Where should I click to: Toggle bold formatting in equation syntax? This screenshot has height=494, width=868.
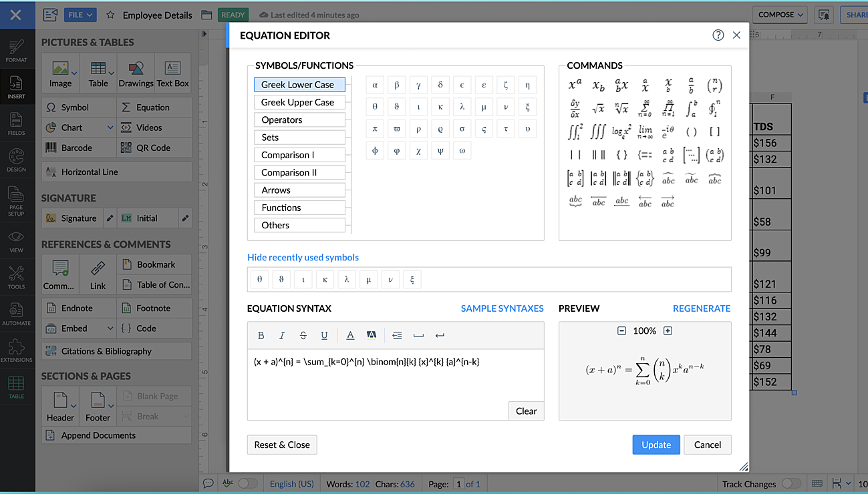tap(261, 335)
